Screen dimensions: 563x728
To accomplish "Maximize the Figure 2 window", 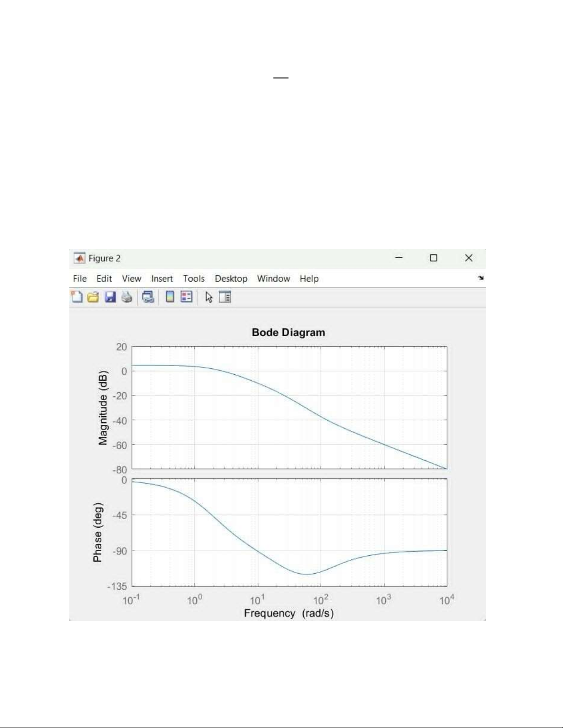I will click(x=433, y=258).
